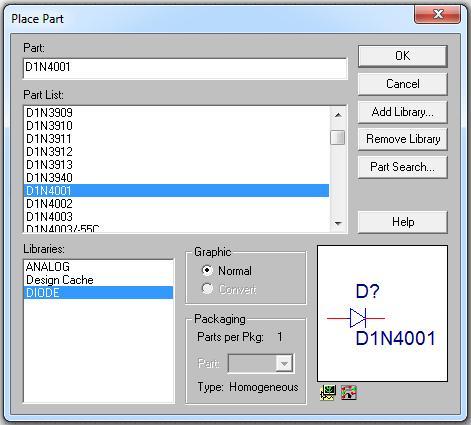The width and height of the screenshot is (471, 425).
Task: Click the part list scrollbar thumb
Action: pyautogui.click(x=338, y=137)
